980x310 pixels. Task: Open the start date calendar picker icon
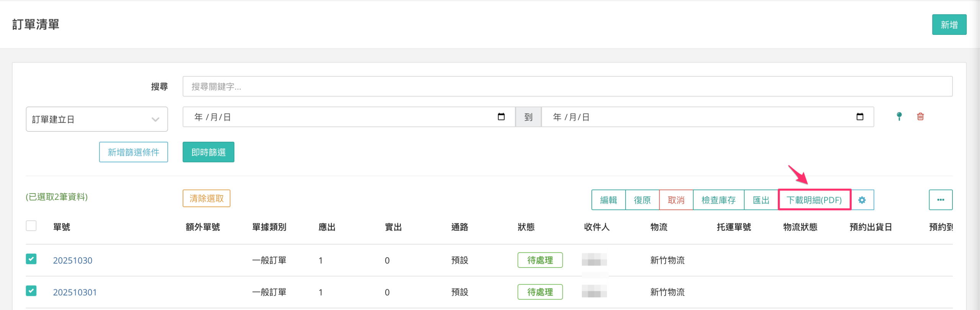coord(501,117)
